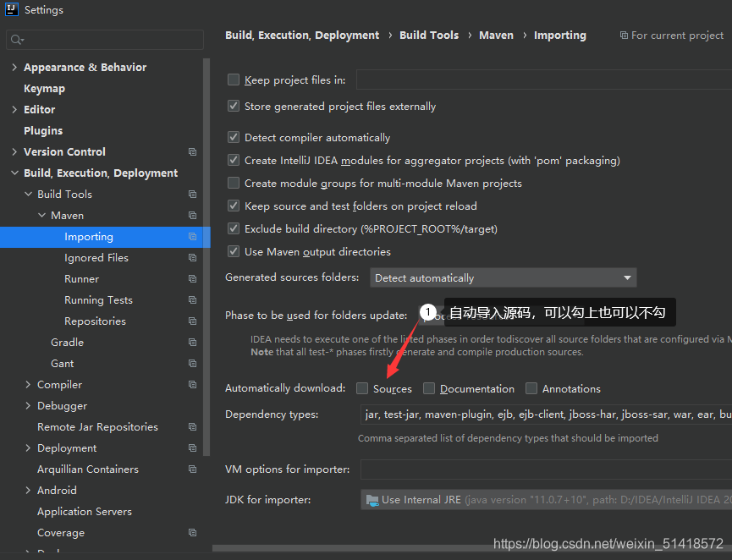Expand the Editor section
Screen dimensions: 732x560
tap(14, 109)
